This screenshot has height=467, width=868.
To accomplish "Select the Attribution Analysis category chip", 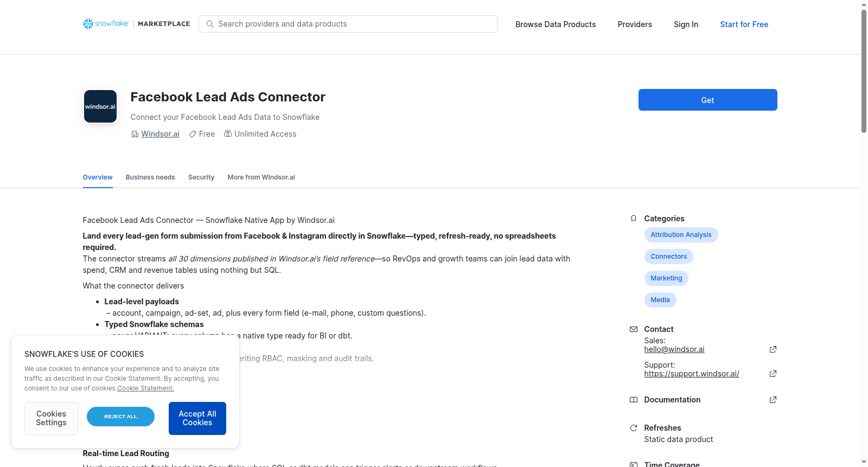I will tap(681, 235).
